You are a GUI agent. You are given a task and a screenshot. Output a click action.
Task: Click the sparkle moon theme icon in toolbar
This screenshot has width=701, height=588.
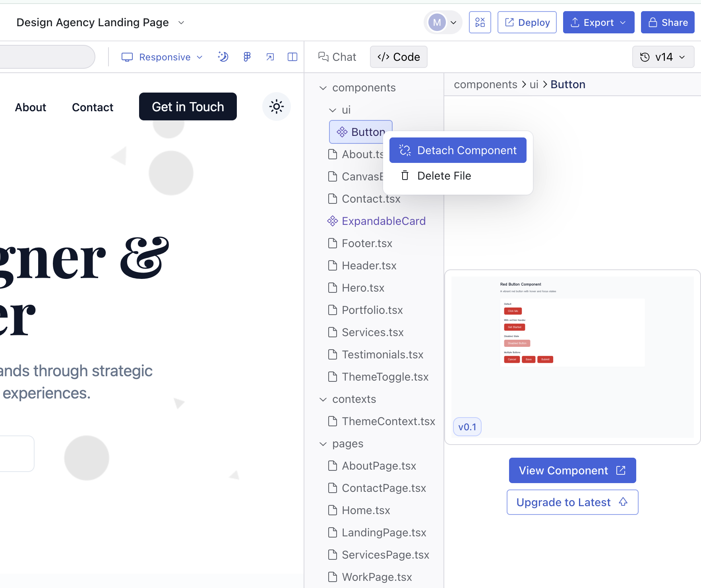pyautogui.click(x=223, y=57)
